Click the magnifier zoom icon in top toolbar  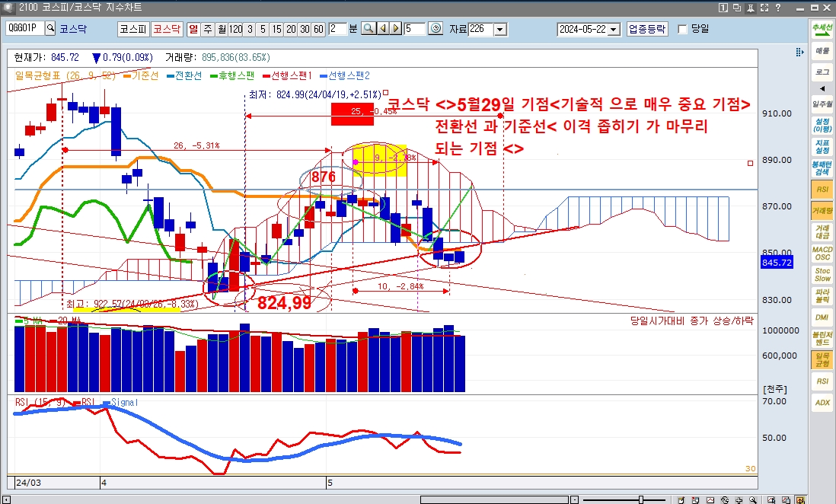[368, 29]
